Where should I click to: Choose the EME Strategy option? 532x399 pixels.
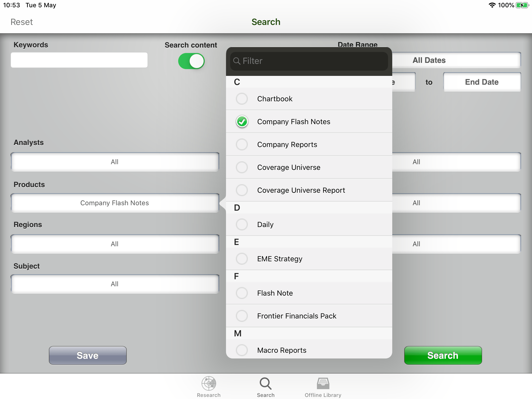[242, 259]
